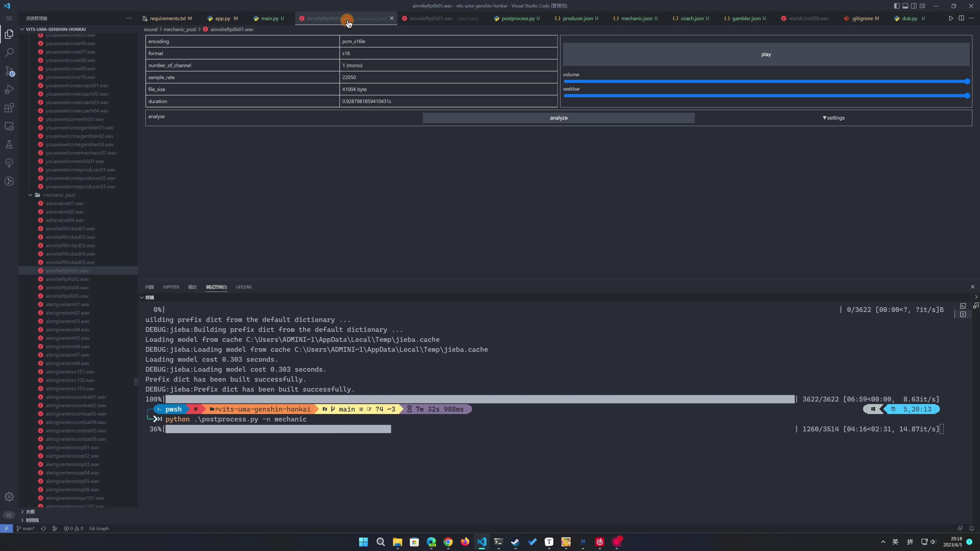
Task: Close the ainrelieftpills01.wav active tab
Action: 392,18
